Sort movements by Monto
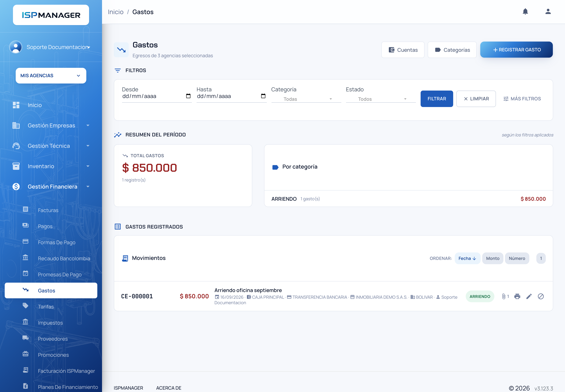The image size is (565, 392). [492, 258]
